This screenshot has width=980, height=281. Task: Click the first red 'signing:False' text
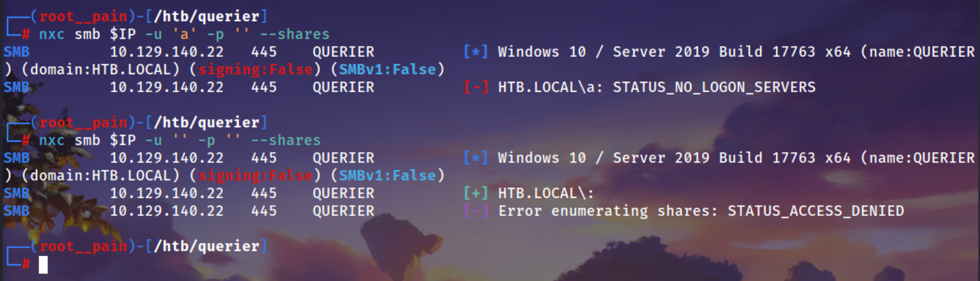coord(256,70)
